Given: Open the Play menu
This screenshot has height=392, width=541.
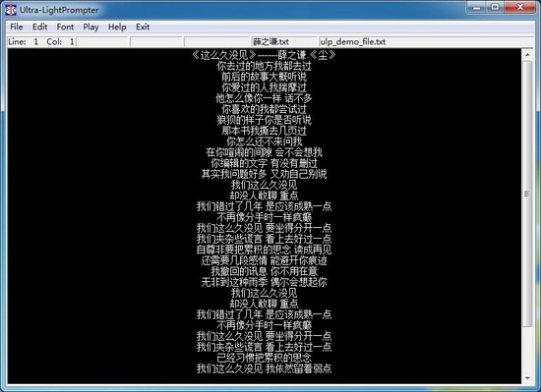Looking at the screenshot, I should coord(90,27).
